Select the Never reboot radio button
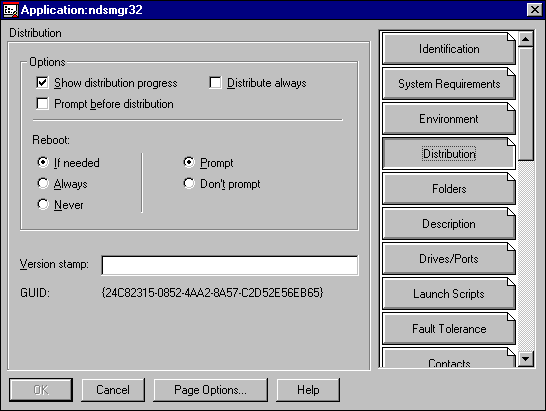The height and width of the screenshot is (411, 546). [x=43, y=204]
